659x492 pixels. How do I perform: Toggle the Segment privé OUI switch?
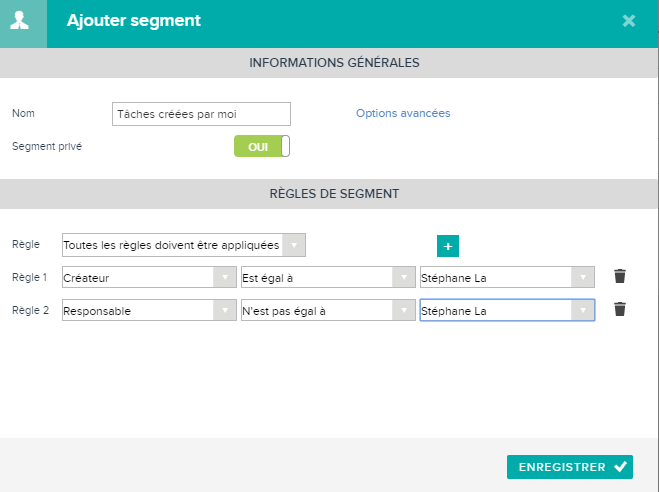(262, 146)
